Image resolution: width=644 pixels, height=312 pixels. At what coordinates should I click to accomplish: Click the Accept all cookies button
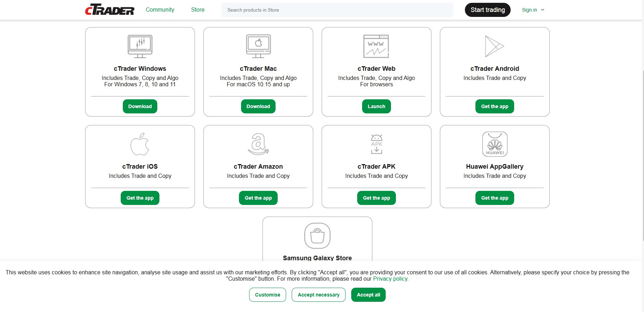point(368,295)
